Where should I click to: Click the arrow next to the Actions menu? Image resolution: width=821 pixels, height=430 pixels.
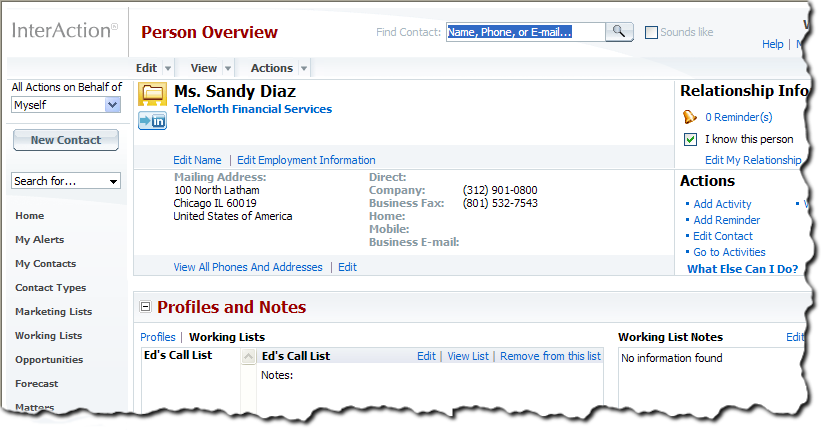point(304,69)
